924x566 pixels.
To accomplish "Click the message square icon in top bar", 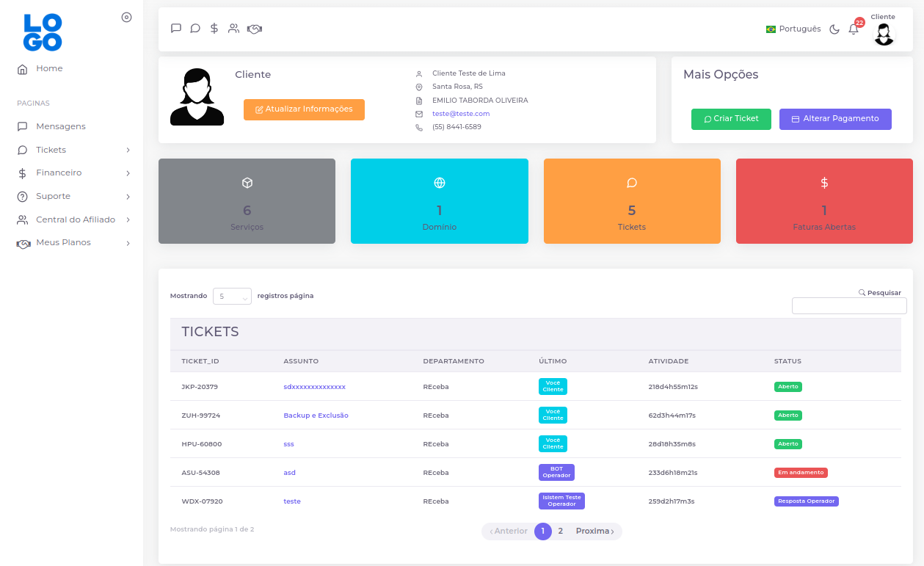I will tap(176, 29).
